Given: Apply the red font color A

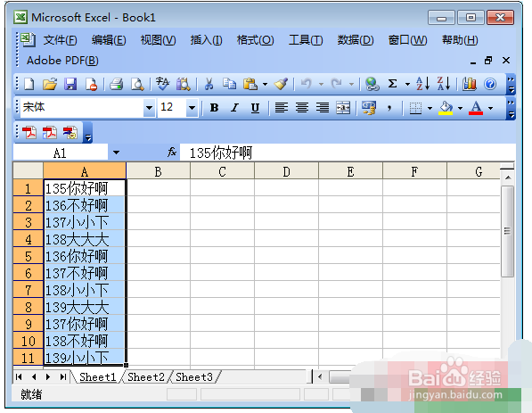Looking at the screenshot, I should tap(476, 108).
